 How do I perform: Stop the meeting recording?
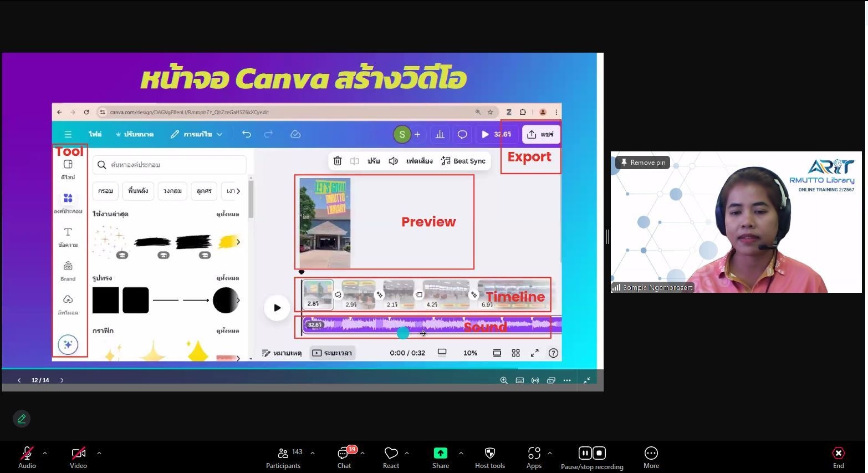coord(599,453)
